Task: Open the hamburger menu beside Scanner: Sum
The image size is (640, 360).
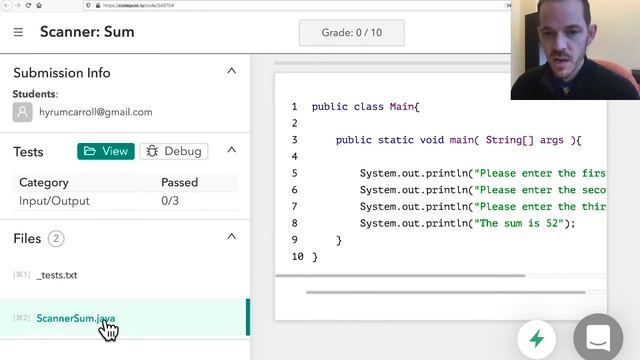Action: pyautogui.click(x=18, y=32)
